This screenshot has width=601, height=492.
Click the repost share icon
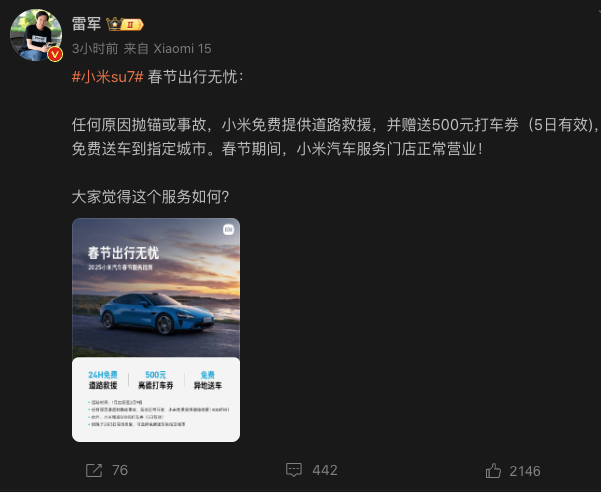point(94,470)
